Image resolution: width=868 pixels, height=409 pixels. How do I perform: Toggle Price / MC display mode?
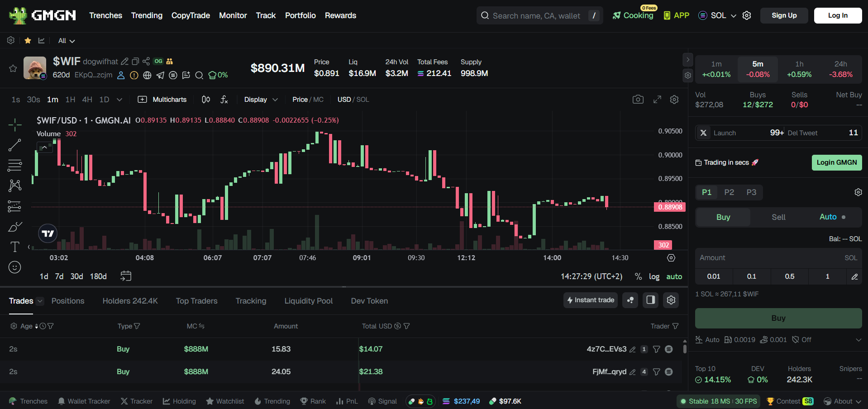pyautogui.click(x=308, y=100)
